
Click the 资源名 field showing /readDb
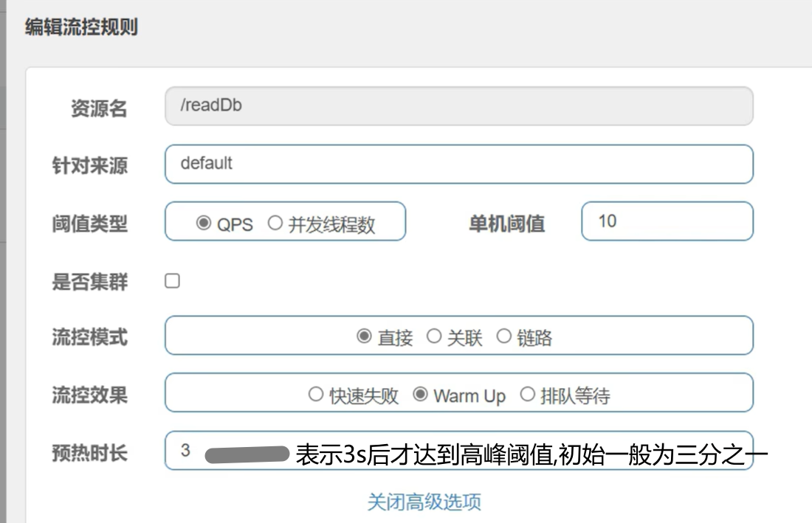click(x=459, y=106)
